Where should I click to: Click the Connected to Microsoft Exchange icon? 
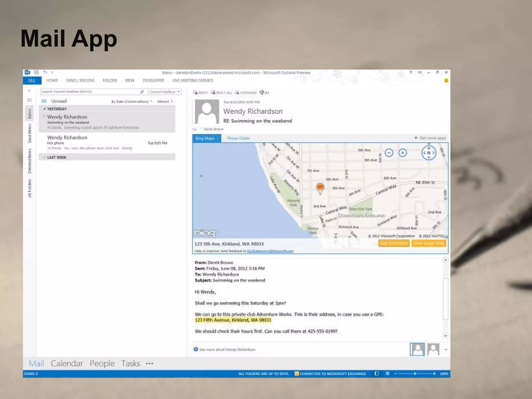296,374
